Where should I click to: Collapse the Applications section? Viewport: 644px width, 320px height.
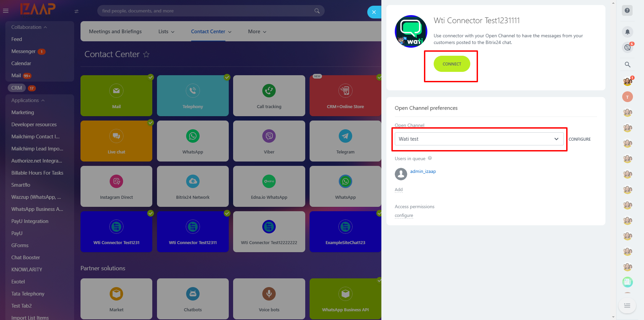(x=28, y=100)
